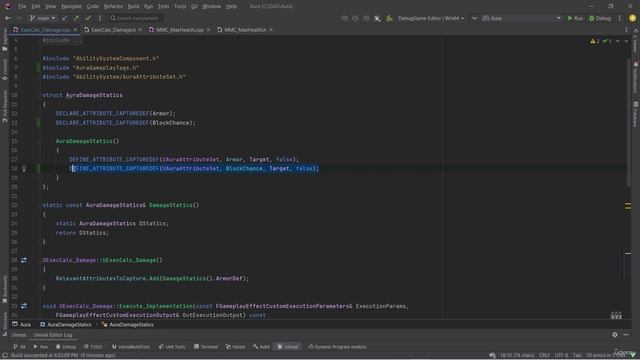Open tool window settings gear
The width and height of the screenshot is (640, 360).
615,335
